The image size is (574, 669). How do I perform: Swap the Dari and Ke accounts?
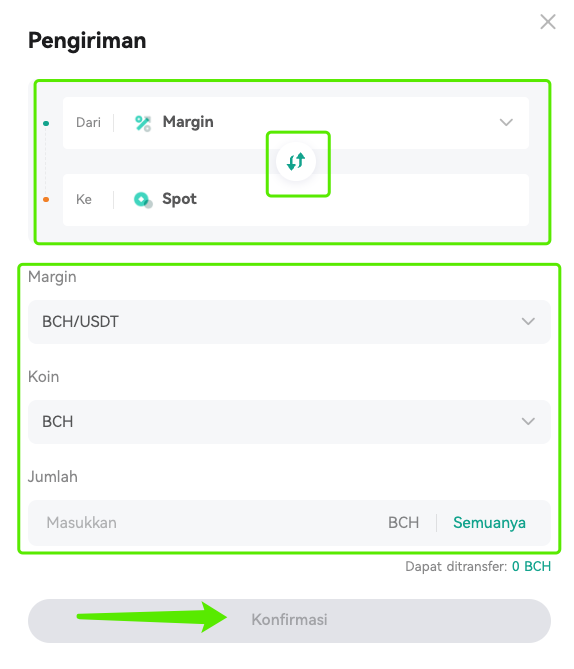click(296, 162)
